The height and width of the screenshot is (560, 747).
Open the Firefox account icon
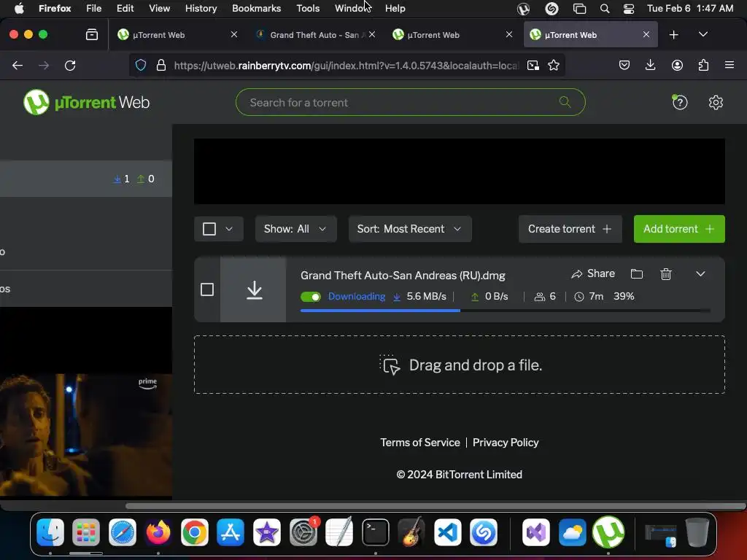point(677,65)
